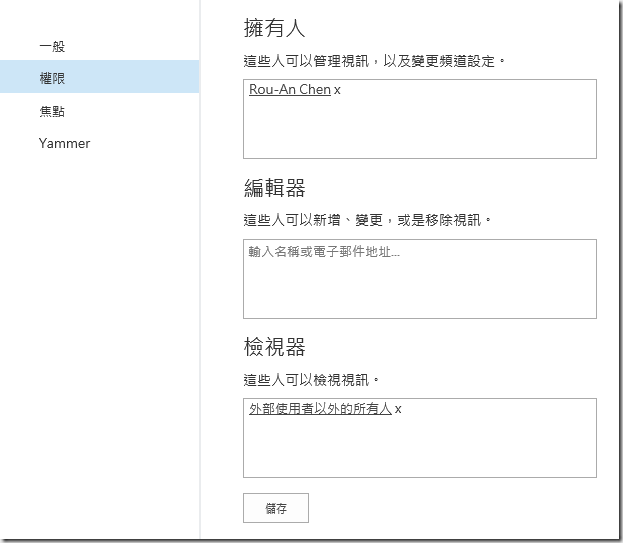The image size is (623, 543).
Task: Click the 檢視器 section heading
Action: [x=274, y=347]
